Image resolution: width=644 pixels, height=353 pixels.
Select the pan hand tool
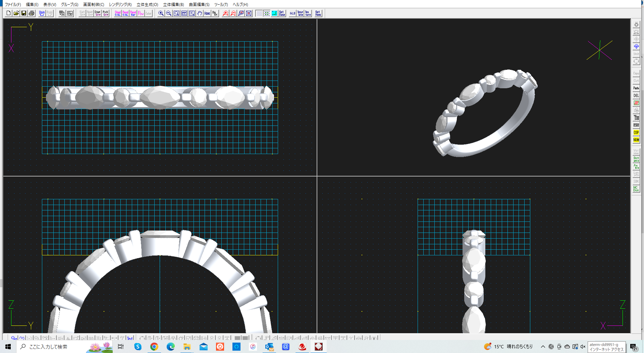tap(199, 13)
